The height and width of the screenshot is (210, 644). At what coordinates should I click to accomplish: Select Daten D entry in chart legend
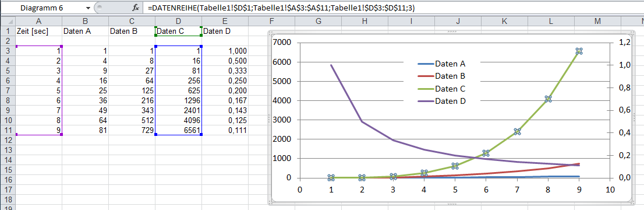441,101
